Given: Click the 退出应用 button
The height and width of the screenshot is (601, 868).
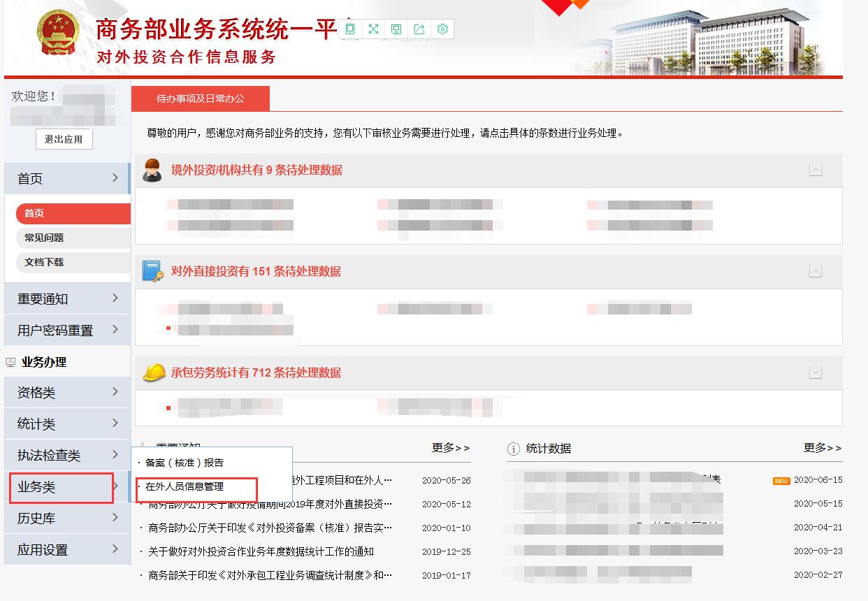Looking at the screenshot, I should coord(64,139).
